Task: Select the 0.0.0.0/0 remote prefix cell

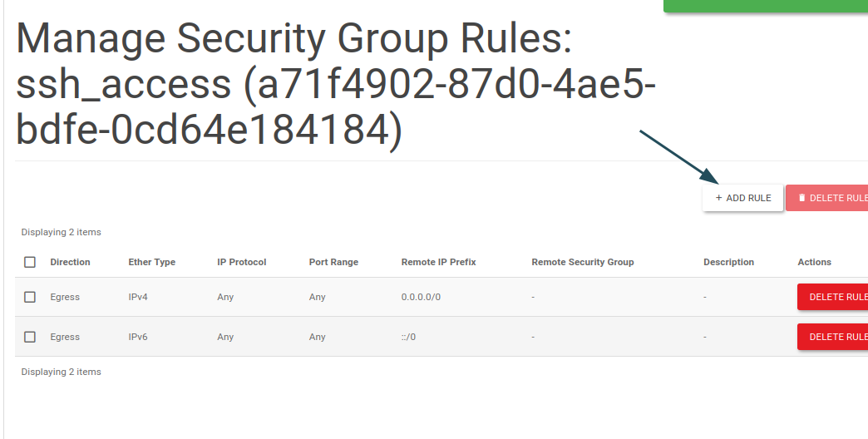Action: click(x=421, y=297)
